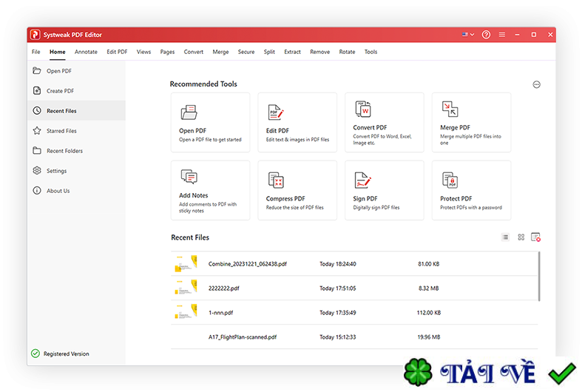
Task: Click the Starred Files star icon
Action: 37,131
